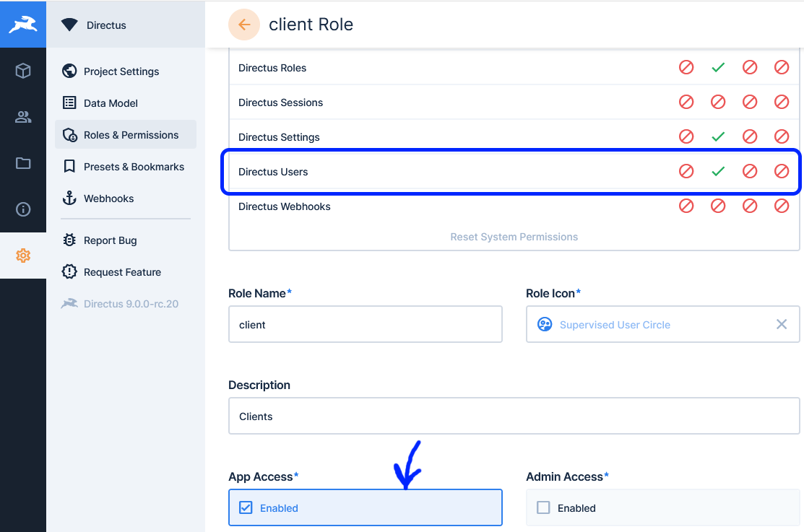
Task: Toggle read permission check for Directus Roles
Action: click(718, 67)
